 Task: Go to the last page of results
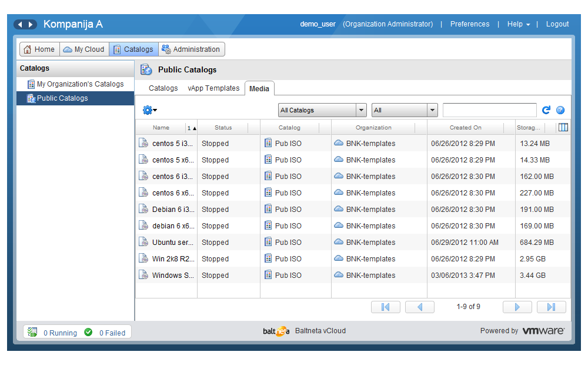tap(551, 307)
